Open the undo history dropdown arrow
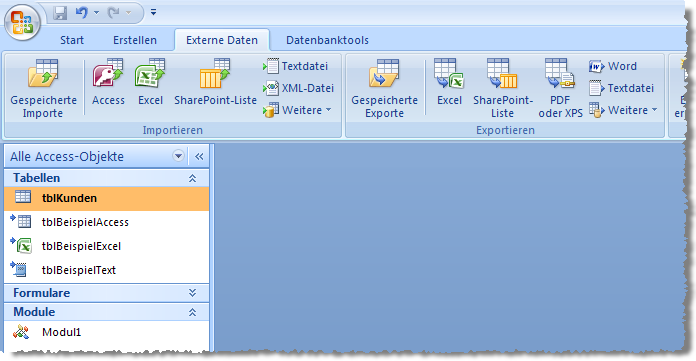 [x=96, y=13]
